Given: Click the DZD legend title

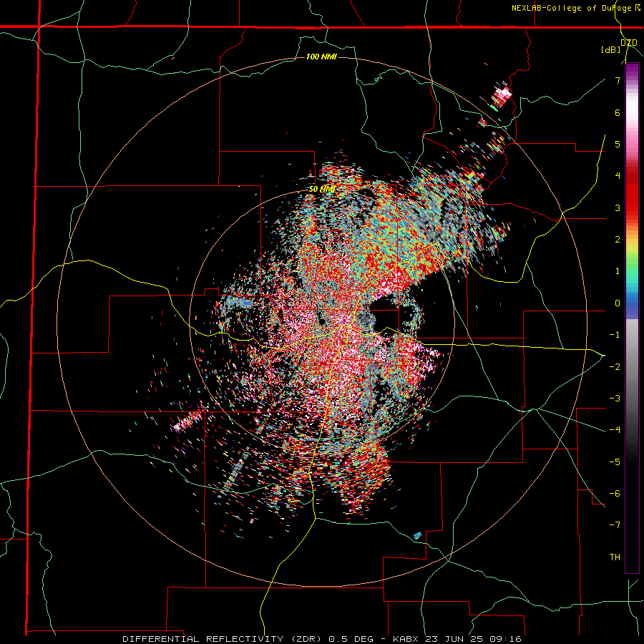Looking at the screenshot, I should [629, 43].
